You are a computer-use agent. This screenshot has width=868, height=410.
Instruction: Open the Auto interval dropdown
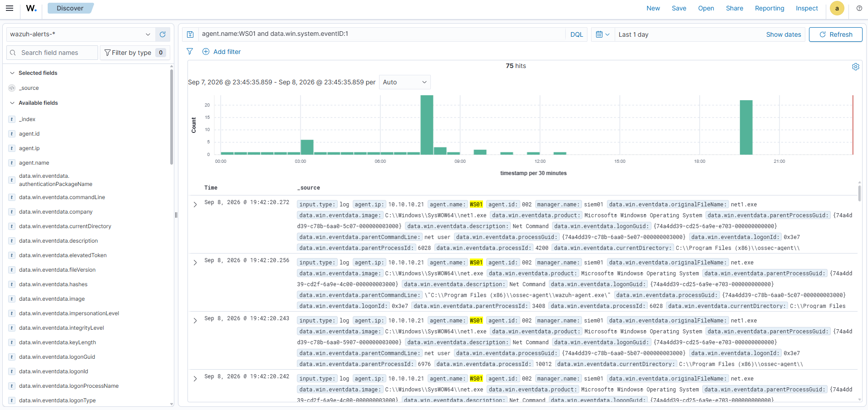click(x=404, y=82)
